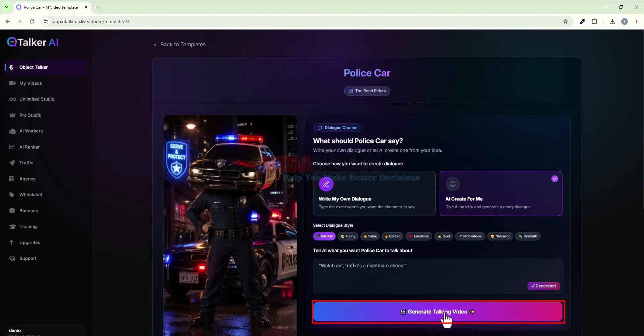
Task: Select the Dramatic dialogue style
Action: coord(528,236)
